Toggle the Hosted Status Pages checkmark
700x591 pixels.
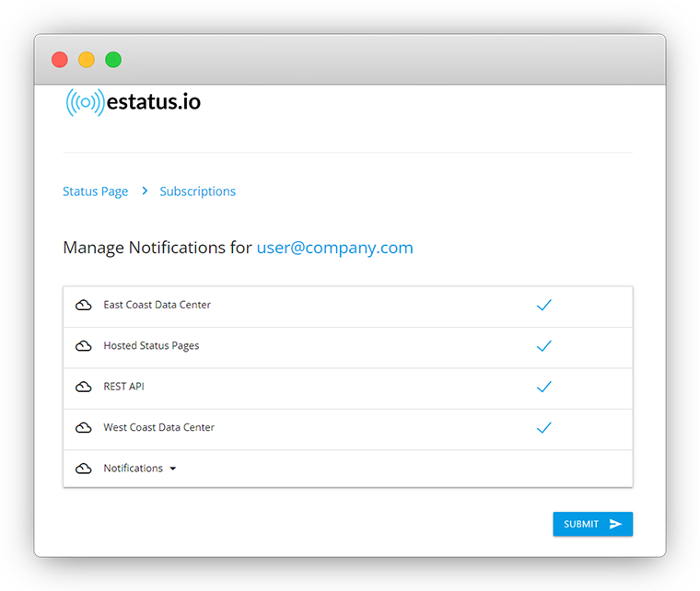pyautogui.click(x=543, y=346)
